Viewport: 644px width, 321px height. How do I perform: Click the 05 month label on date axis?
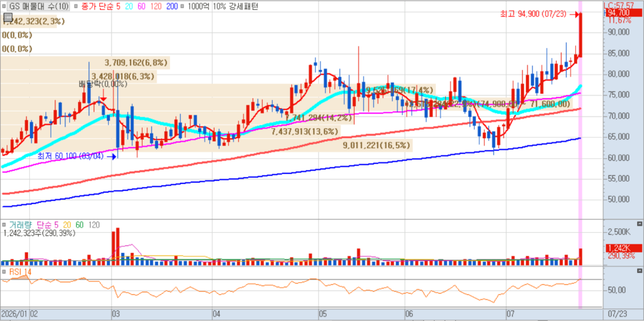(x=323, y=313)
